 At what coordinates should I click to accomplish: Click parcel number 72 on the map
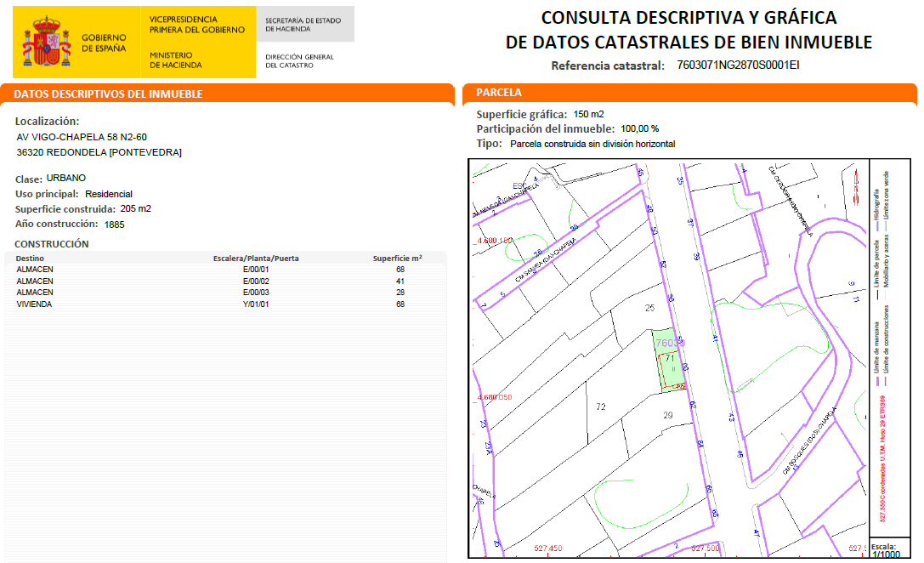(601, 407)
